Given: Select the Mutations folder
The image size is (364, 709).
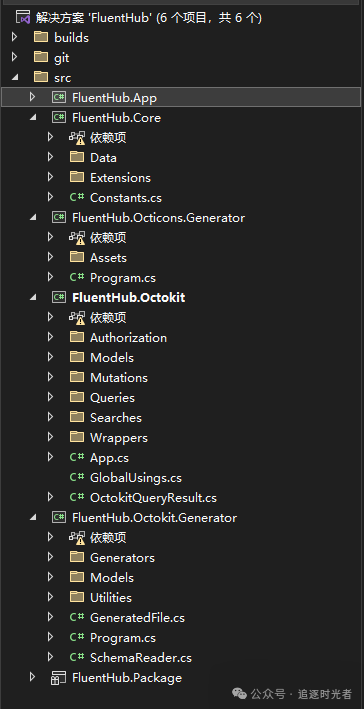Looking at the screenshot, I should point(119,378).
